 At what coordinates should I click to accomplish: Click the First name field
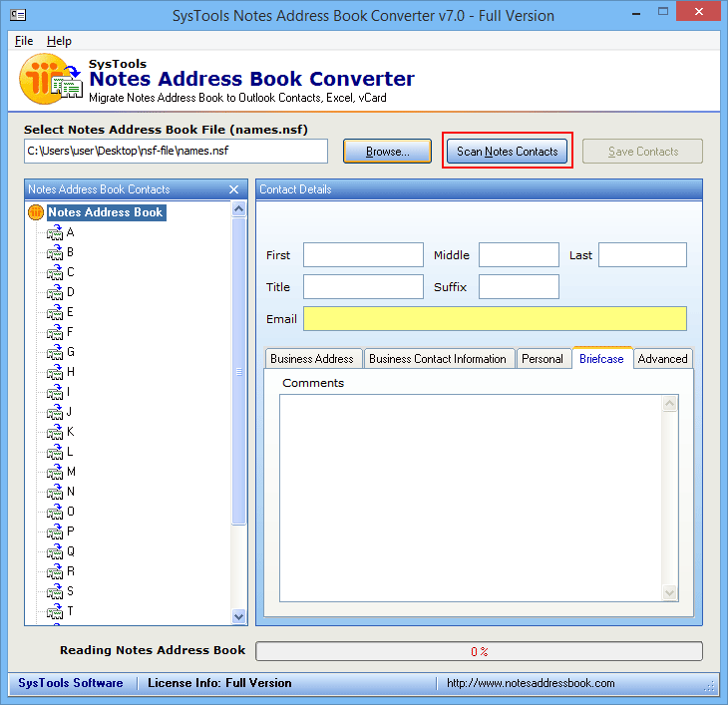(x=364, y=255)
